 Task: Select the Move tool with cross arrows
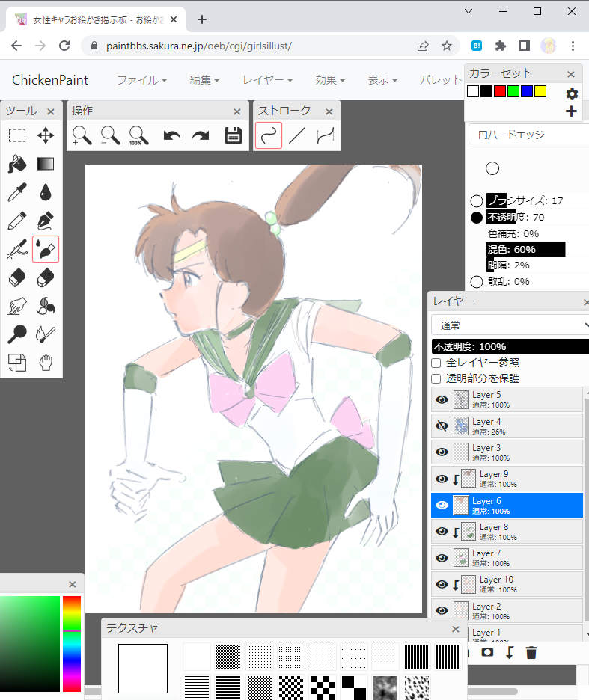(x=46, y=135)
